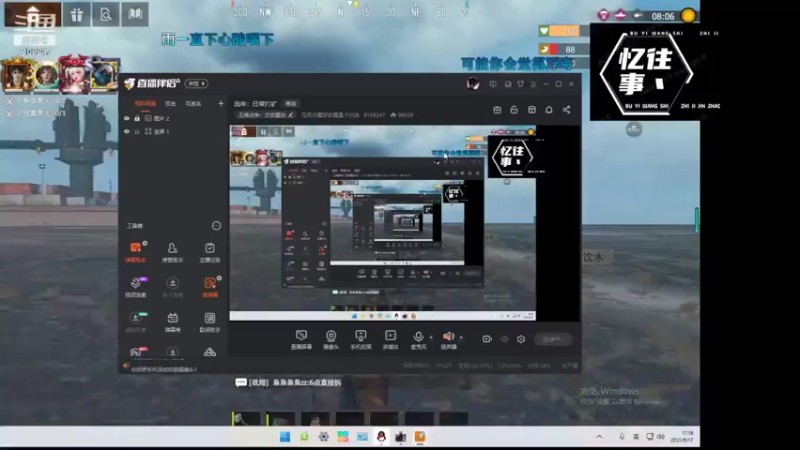Open notifications bell in streaming toolbar
Image resolution: width=800 pixels, height=450 pixels.
pos(549,110)
